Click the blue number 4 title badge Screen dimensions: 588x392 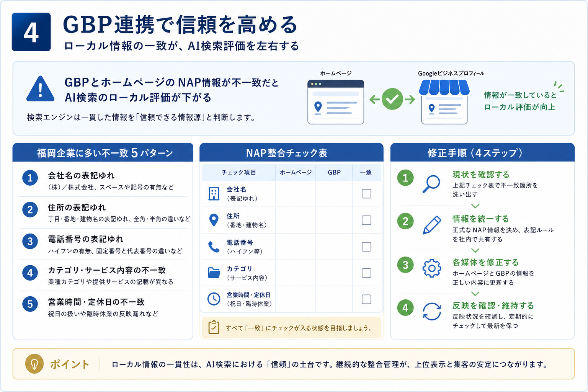click(x=31, y=32)
